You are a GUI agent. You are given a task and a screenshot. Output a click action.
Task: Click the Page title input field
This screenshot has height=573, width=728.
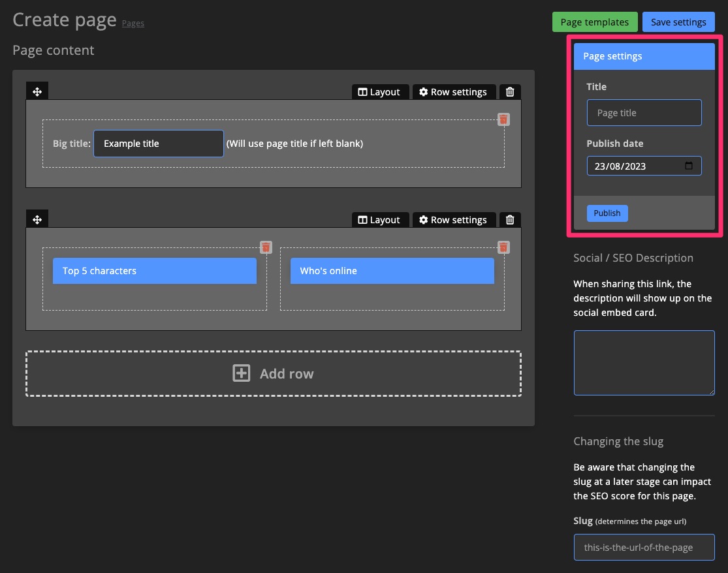tap(644, 112)
